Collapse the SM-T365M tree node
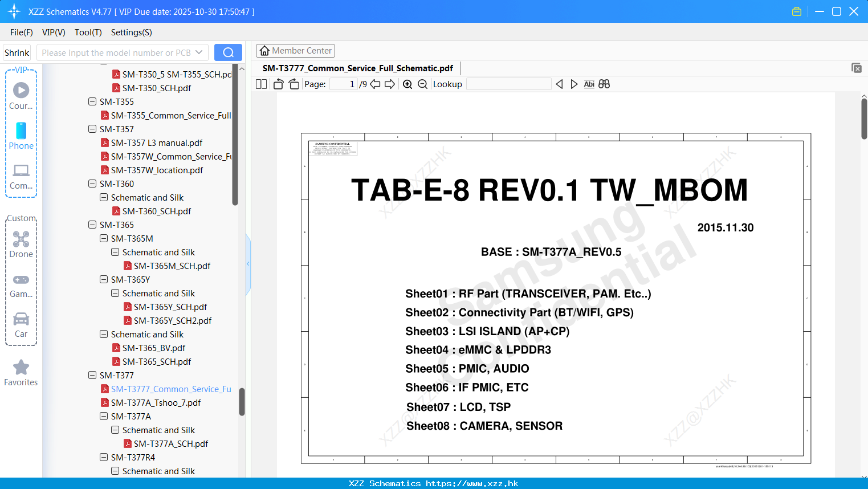This screenshot has height=489, width=868. [x=104, y=238]
